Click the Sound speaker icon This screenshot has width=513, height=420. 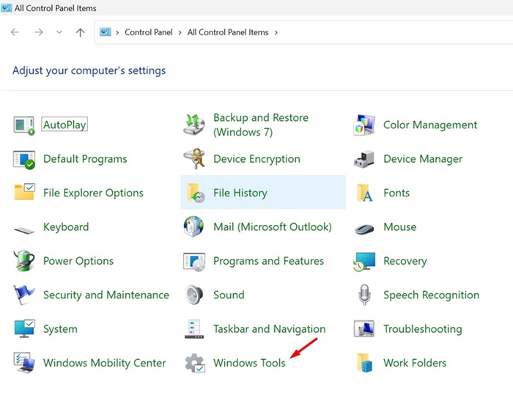[193, 295]
